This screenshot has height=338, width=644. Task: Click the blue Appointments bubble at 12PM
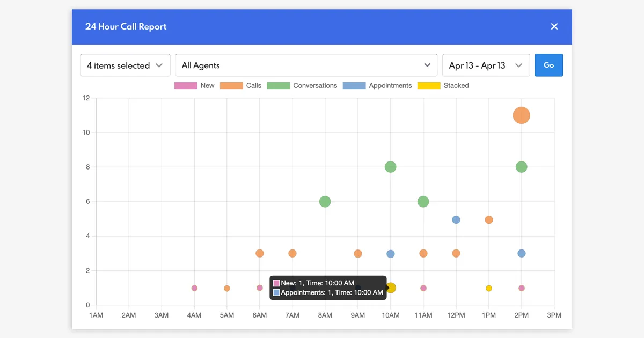click(456, 219)
